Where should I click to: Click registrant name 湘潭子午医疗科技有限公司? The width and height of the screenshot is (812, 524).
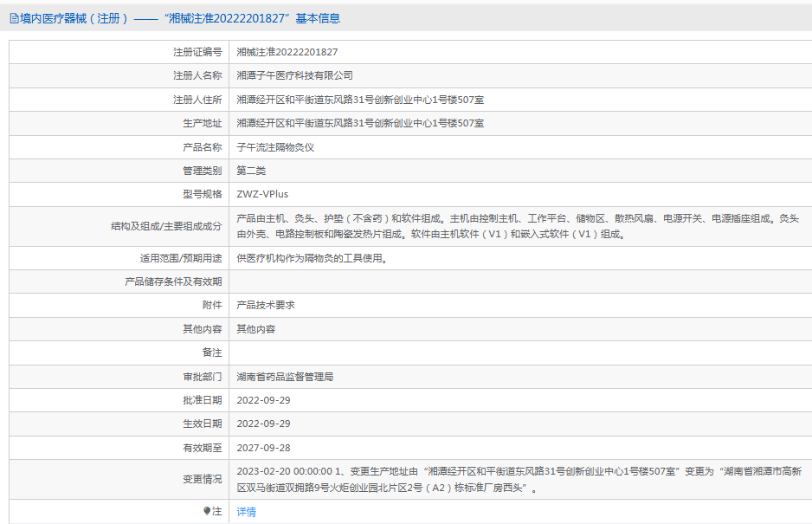(x=294, y=75)
